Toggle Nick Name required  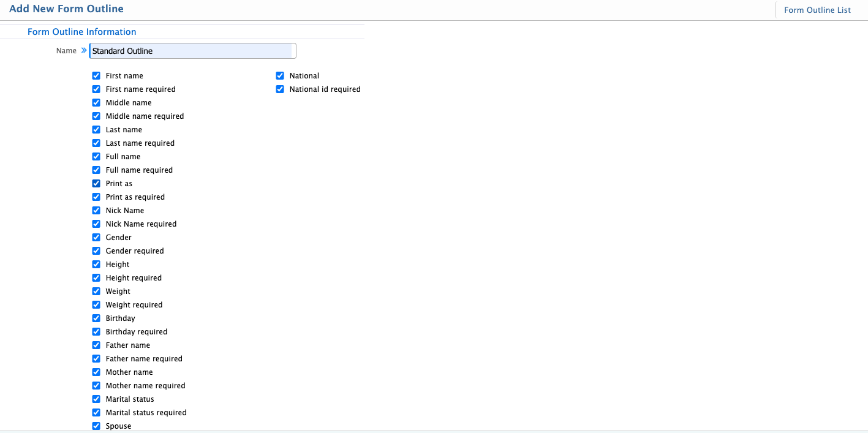pos(96,224)
